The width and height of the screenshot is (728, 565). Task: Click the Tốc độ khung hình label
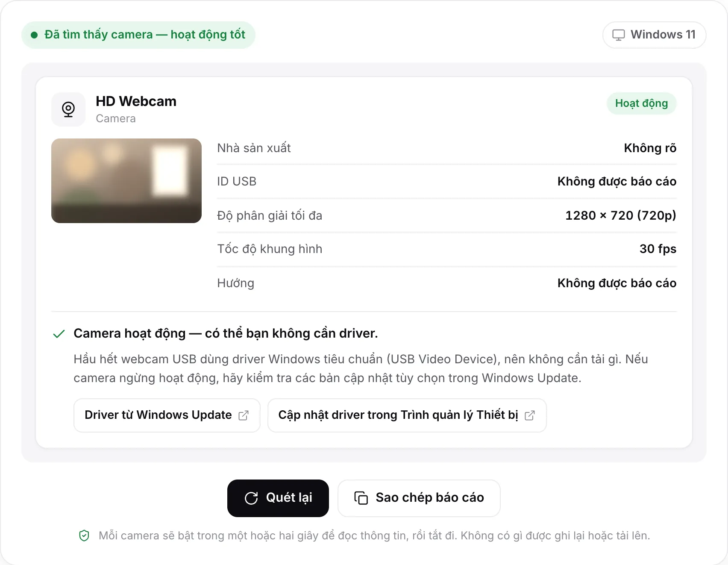point(270,249)
